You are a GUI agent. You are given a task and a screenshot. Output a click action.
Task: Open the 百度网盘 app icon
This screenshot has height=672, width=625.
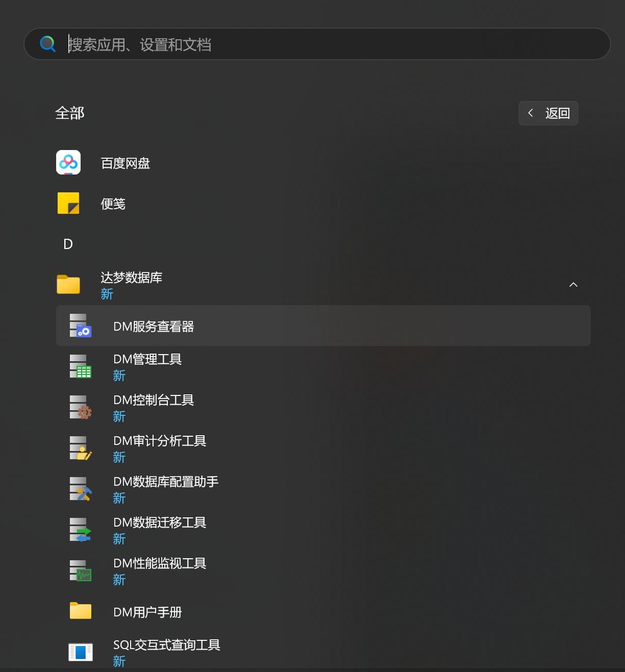pos(68,162)
